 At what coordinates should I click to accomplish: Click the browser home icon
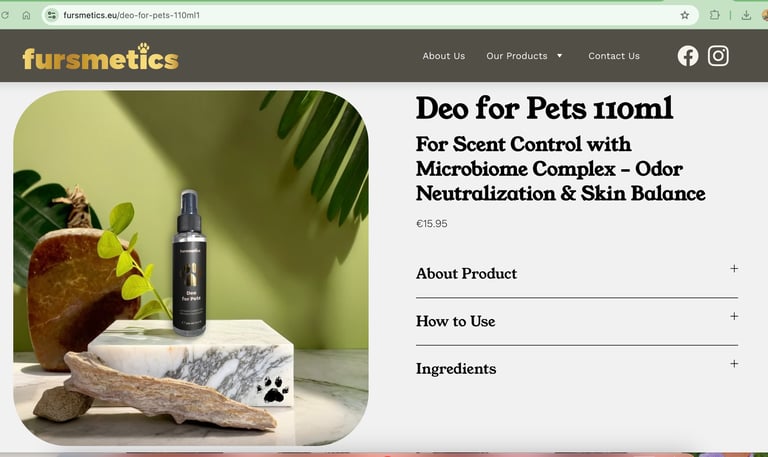[26, 15]
